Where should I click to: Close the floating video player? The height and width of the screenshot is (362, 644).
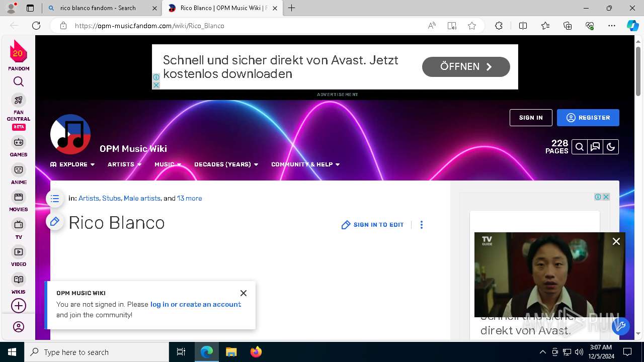click(616, 241)
